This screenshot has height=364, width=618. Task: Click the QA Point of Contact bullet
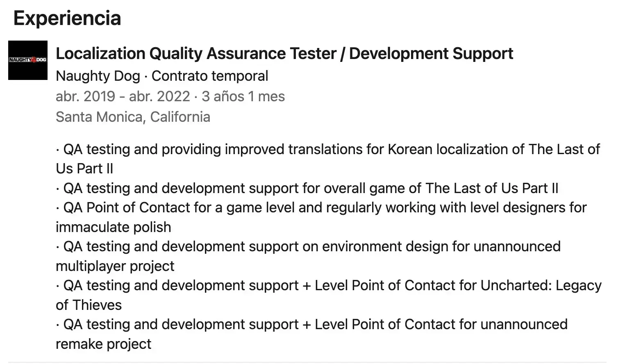(322, 207)
